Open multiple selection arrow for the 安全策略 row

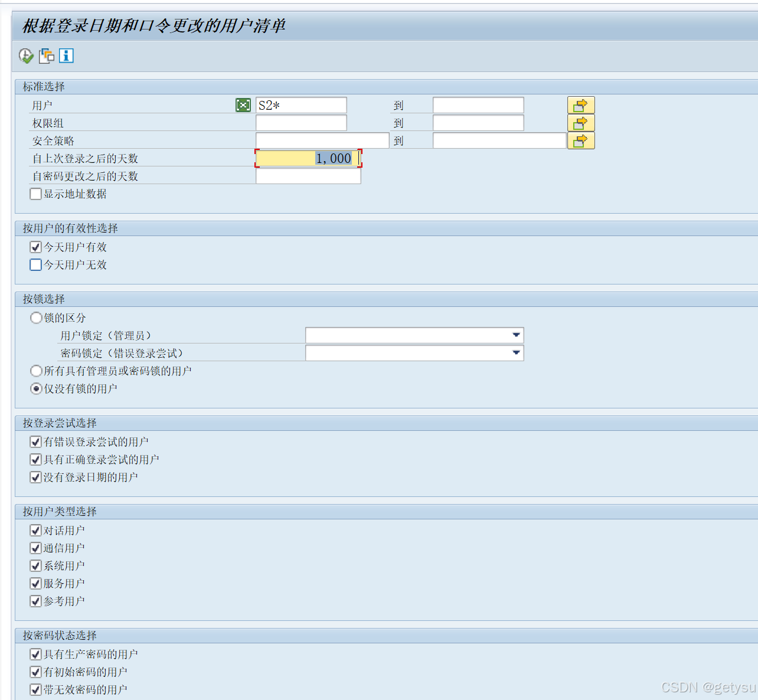pos(581,140)
